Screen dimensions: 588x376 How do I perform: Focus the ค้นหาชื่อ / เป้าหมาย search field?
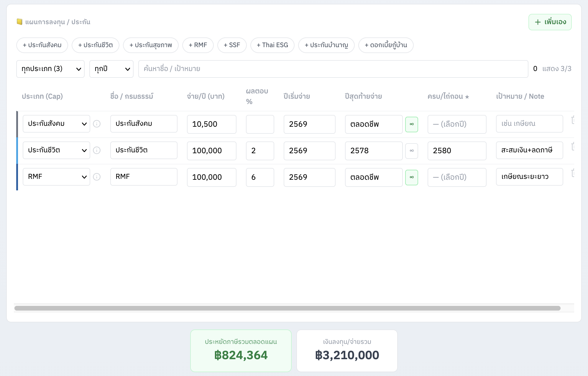pos(333,69)
